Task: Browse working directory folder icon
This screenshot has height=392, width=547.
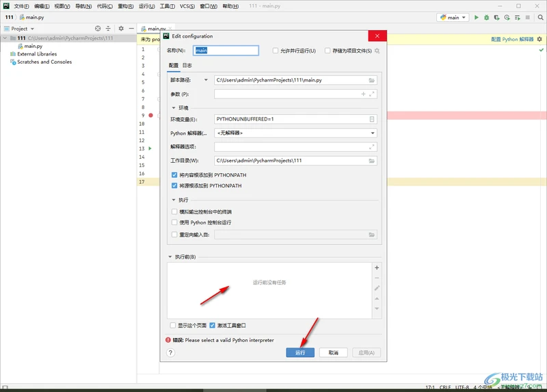Action: pyautogui.click(x=372, y=161)
